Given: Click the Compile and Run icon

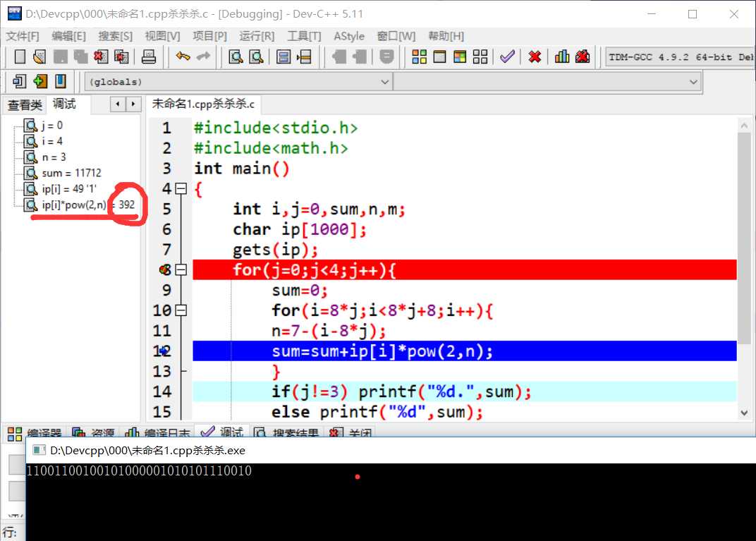Looking at the screenshot, I should tap(460, 57).
